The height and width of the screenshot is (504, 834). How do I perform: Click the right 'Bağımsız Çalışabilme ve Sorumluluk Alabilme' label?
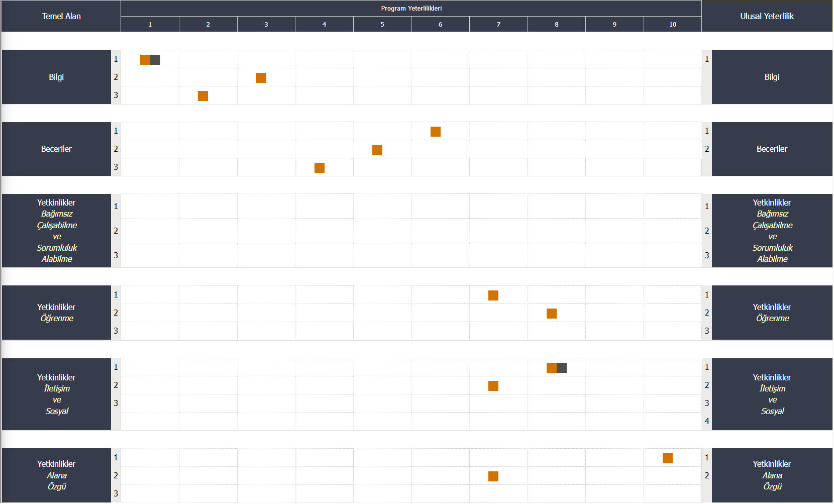tap(772, 231)
